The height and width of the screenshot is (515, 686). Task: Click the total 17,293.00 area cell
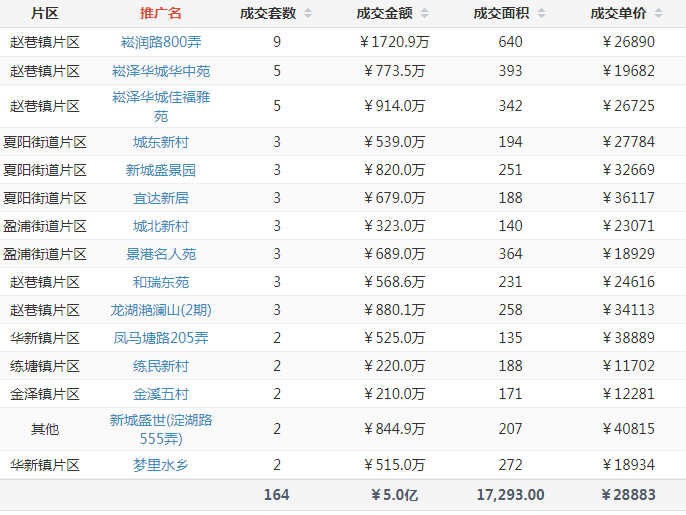(x=511, y=495)
